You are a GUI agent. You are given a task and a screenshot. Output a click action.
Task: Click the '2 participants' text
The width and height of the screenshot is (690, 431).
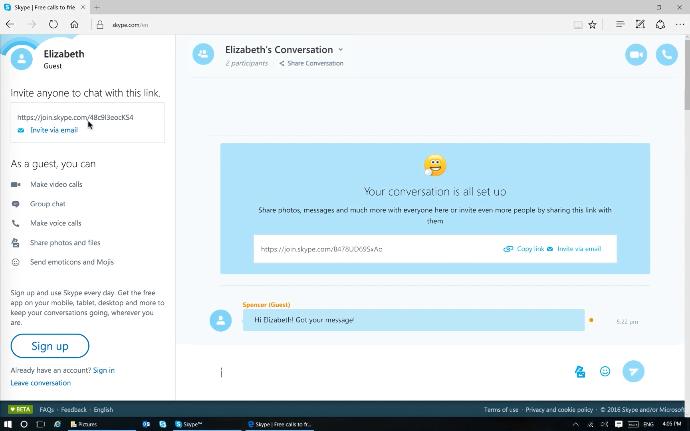coord(246,63)
